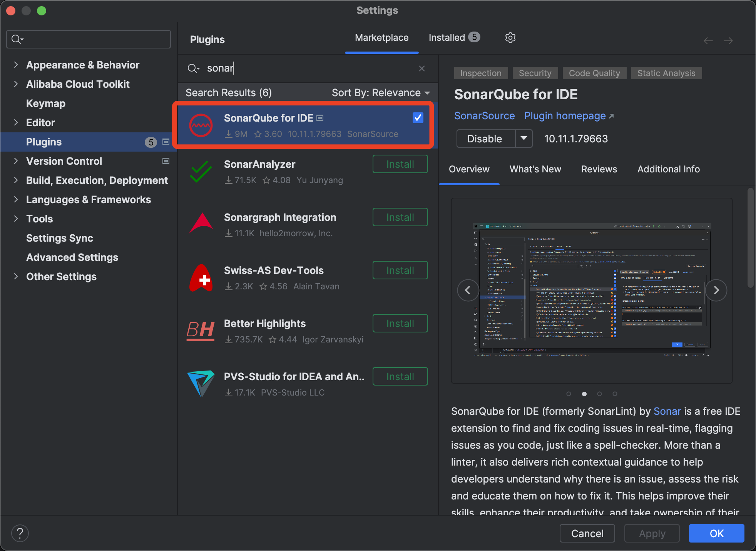
Task: Filter by the Security tag
Action: pyautogui.click(x=535, y=73)
